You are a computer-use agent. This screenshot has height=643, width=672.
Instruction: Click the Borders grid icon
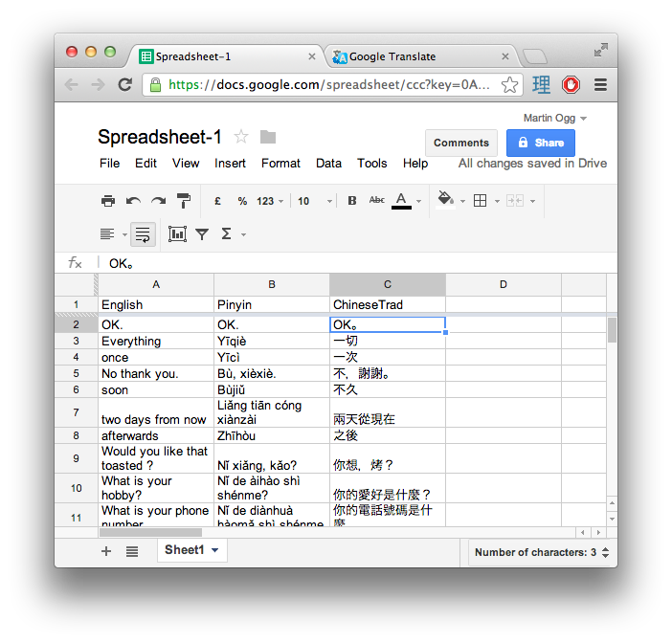click(480, 201)
